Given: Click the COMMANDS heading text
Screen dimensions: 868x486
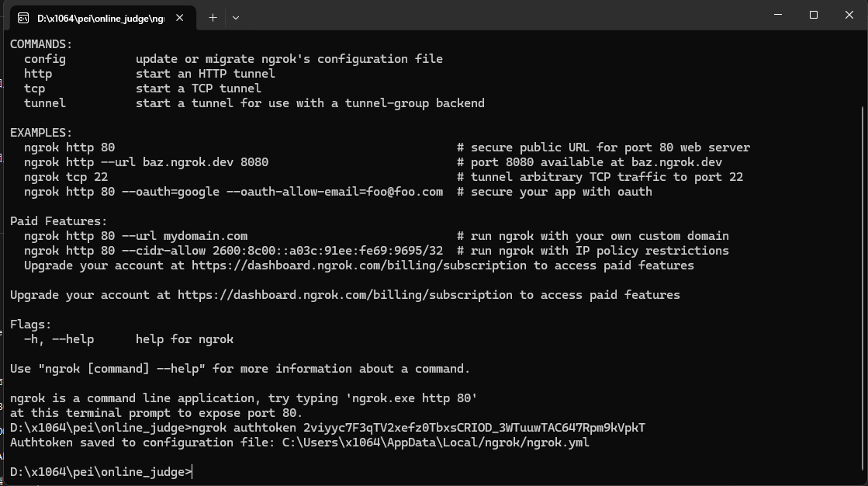Looking at the screenshot, I should click(41, 44).
